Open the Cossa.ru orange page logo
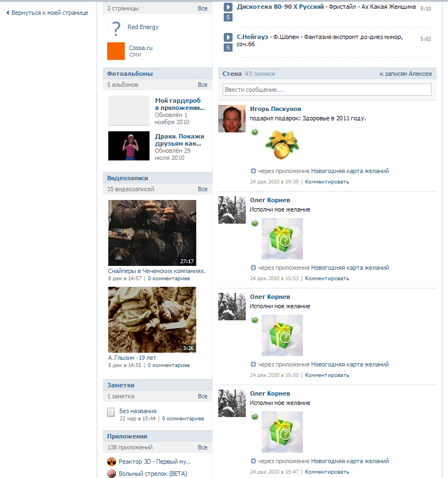This screenshot has width=448, height=478. [x=116, y=51]
